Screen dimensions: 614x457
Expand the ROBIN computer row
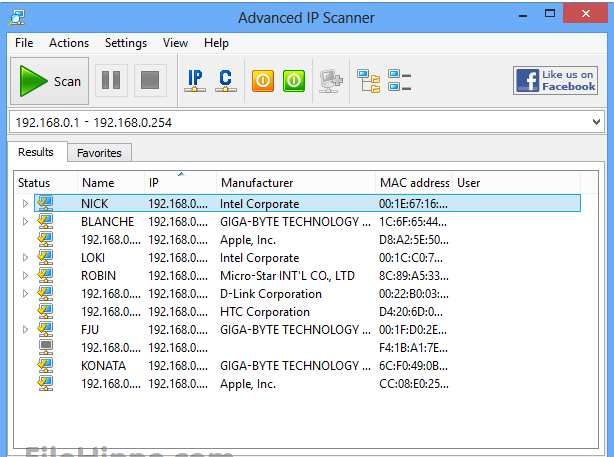(25, 276)
